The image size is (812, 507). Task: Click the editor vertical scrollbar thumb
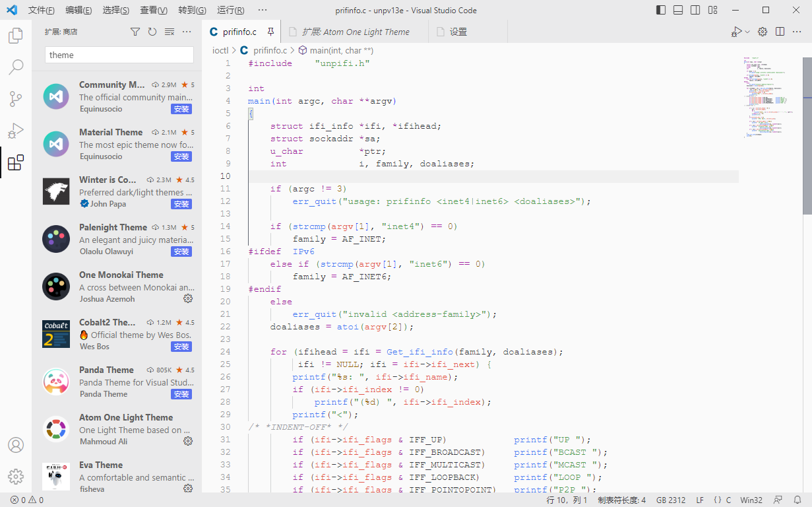pyautogui.click(x=807, y=135)
